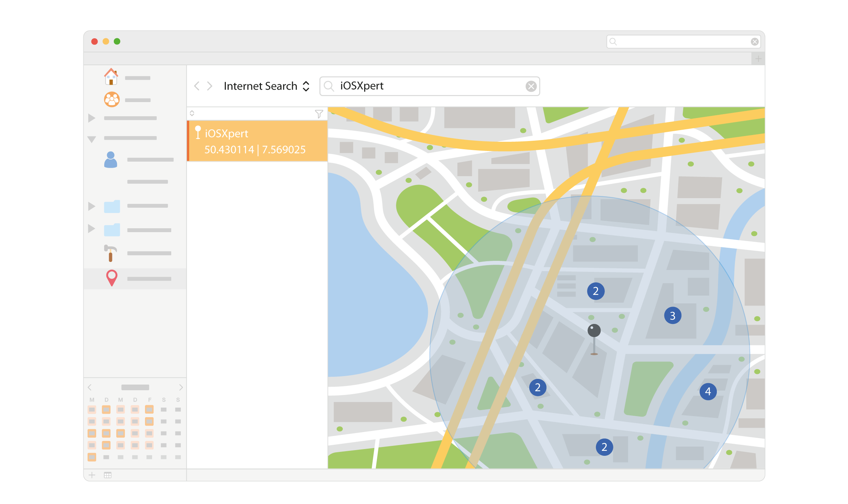Open the cluster 2 nearest the top

(x=596, y=291)
